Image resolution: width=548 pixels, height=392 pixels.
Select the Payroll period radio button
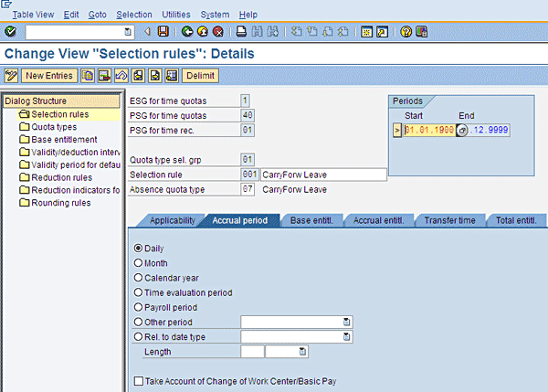coord(139,307)
